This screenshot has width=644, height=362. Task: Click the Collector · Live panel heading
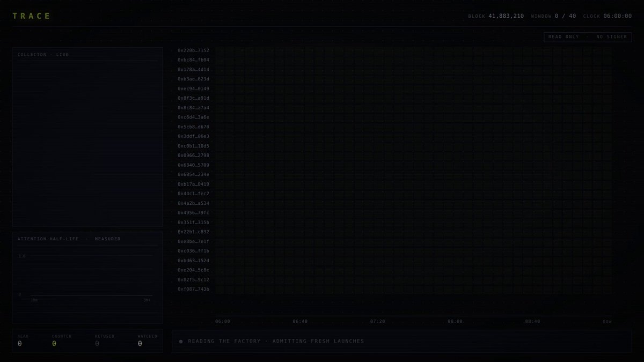pyautogui.click(x=43, y=55)
